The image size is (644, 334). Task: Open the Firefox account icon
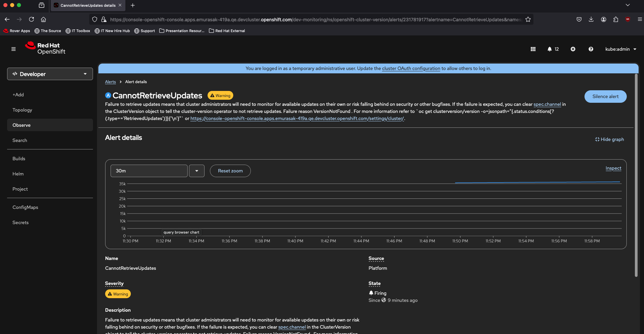coord(603,19)
